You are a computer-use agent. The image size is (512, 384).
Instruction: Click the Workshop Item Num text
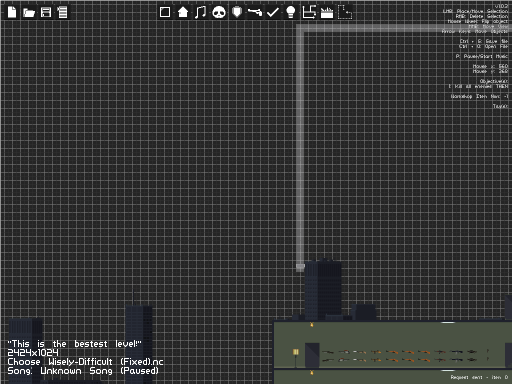pos(480,96)
